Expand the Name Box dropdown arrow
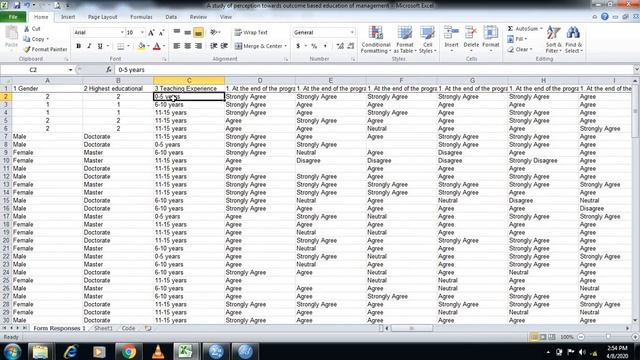 click(x=70, y=70)
